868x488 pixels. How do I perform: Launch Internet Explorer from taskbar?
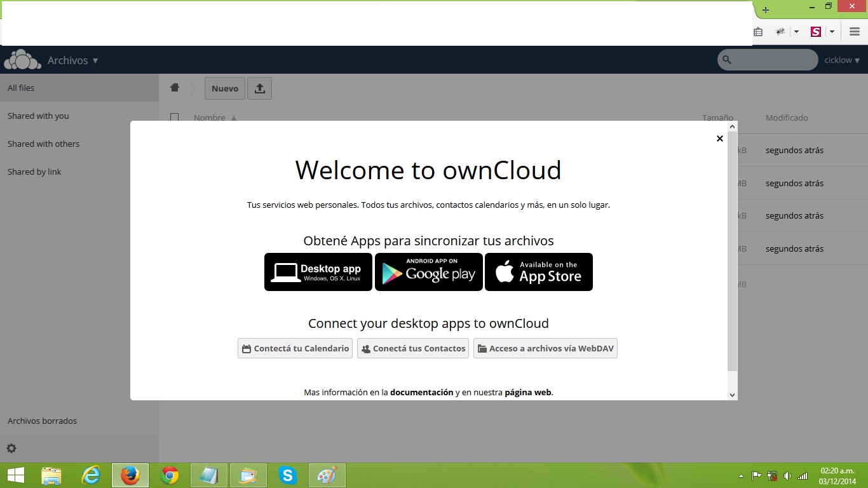(91, 475)
